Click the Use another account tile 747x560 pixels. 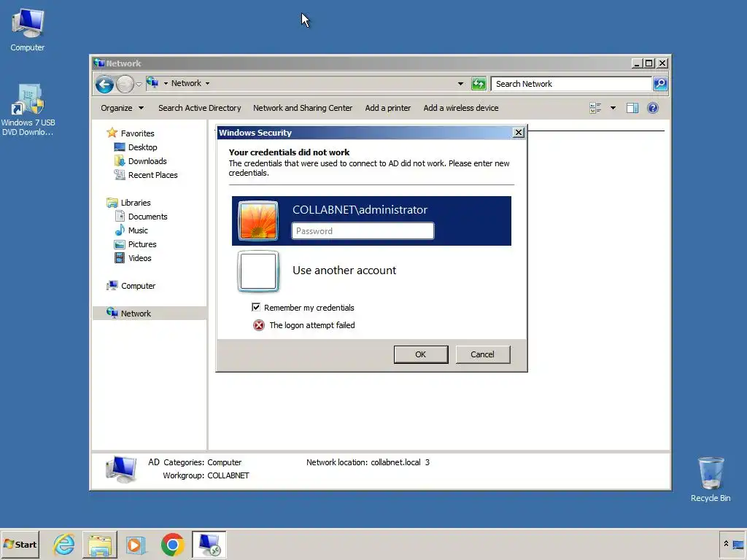(x=371, y=271)
